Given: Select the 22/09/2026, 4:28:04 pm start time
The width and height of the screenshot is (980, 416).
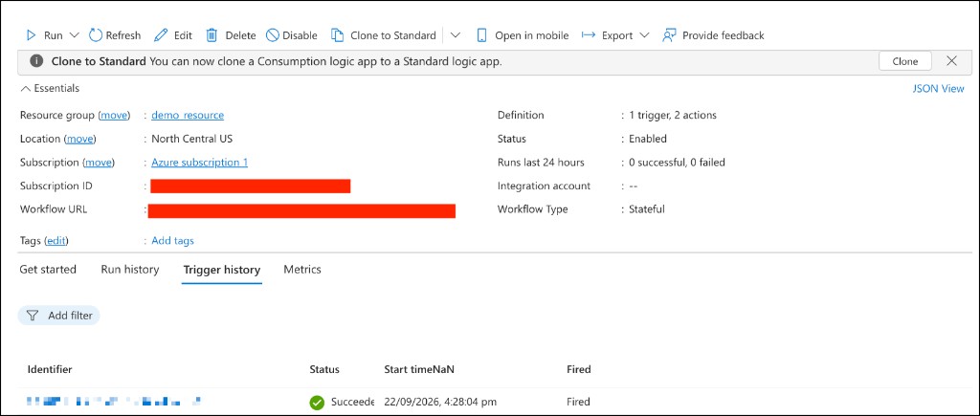Looking at the screenshot, I should pos(440,402).
